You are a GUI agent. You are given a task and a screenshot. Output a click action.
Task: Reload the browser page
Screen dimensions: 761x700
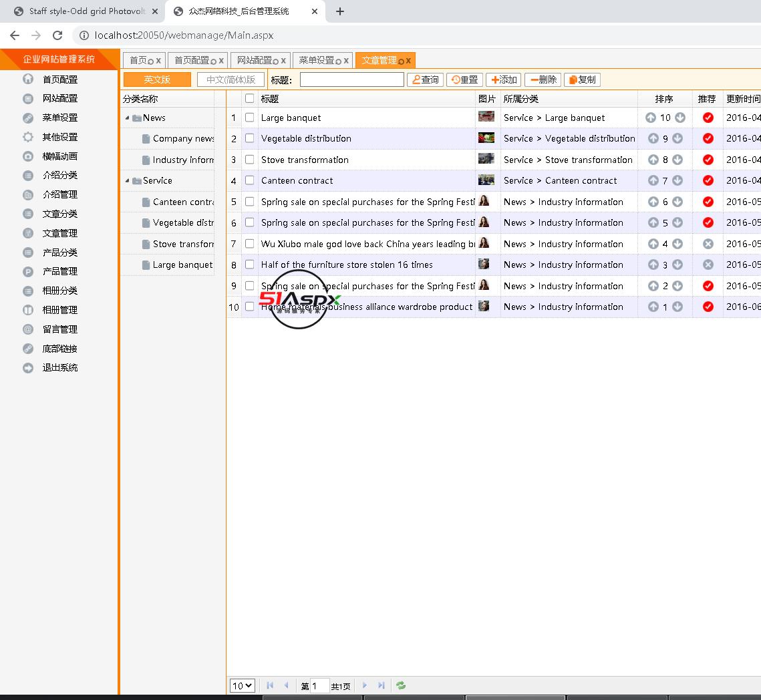tap(57, 35)
